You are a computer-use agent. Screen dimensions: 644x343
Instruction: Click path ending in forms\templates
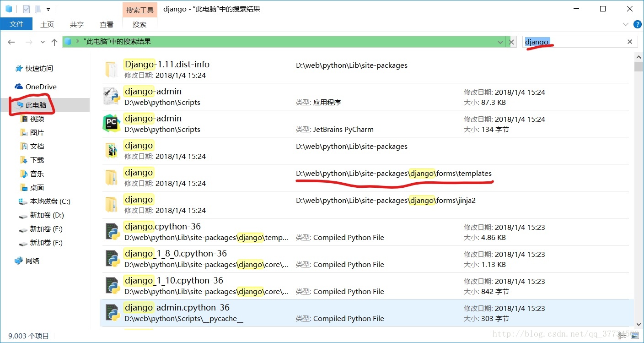pos(394,174)
